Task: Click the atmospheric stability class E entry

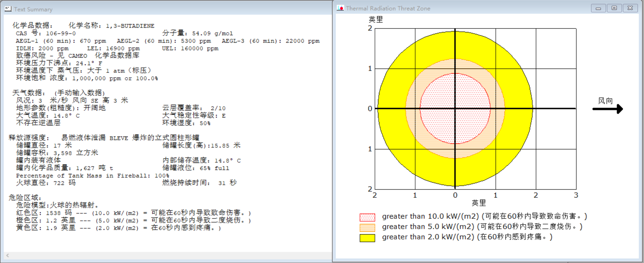Action: point(194,115)
